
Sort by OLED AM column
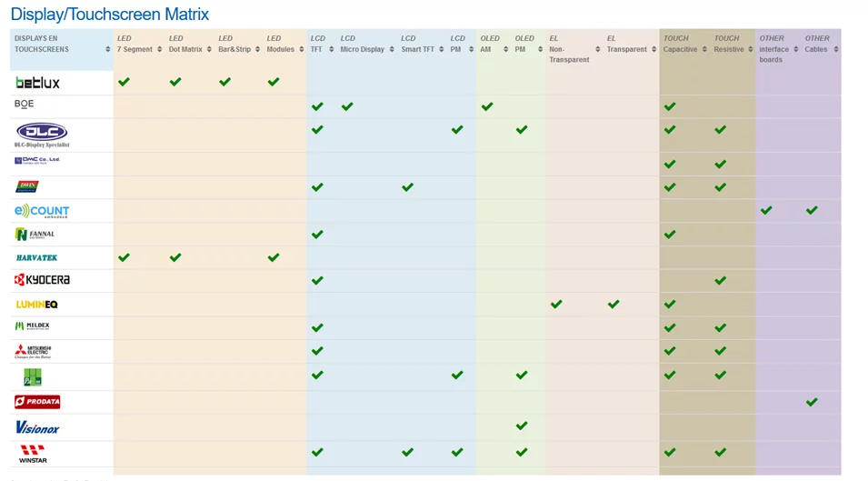[505, 49]
